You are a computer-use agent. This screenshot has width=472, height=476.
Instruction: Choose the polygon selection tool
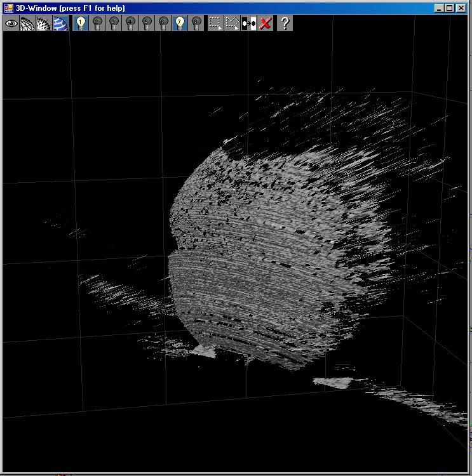(233, 23)
